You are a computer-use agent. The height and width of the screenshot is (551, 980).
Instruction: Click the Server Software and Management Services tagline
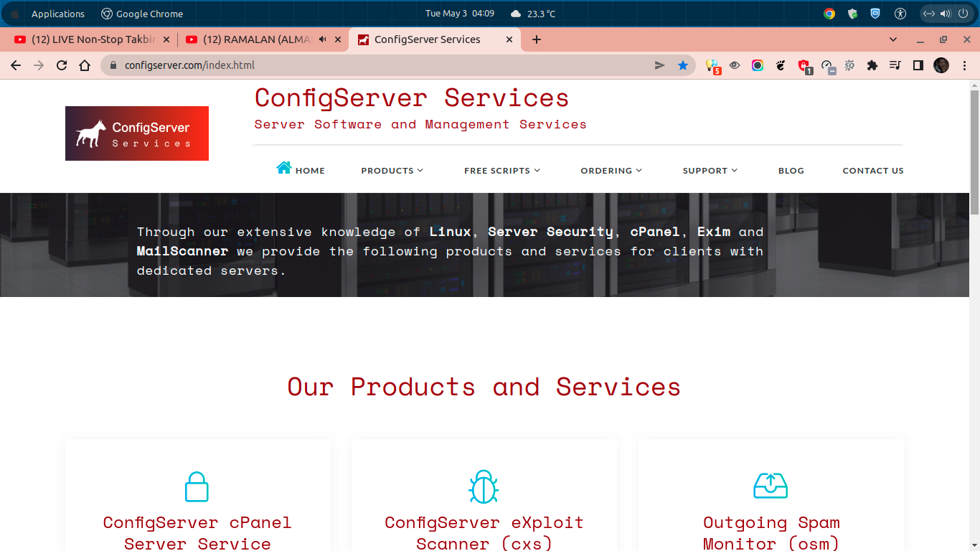[x=420, y=124]
